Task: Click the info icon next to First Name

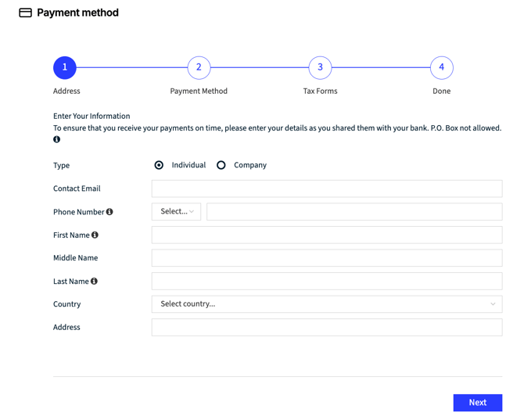Action: click(95, 235)
